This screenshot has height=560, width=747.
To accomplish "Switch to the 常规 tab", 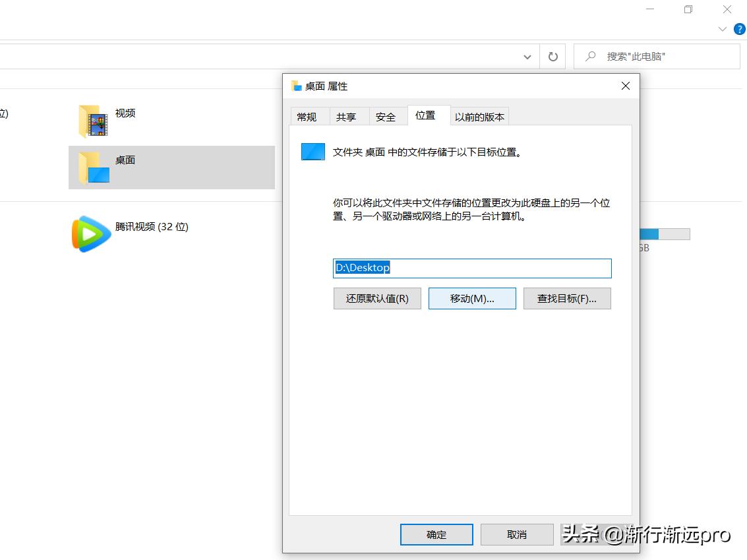I will point(307,117).
